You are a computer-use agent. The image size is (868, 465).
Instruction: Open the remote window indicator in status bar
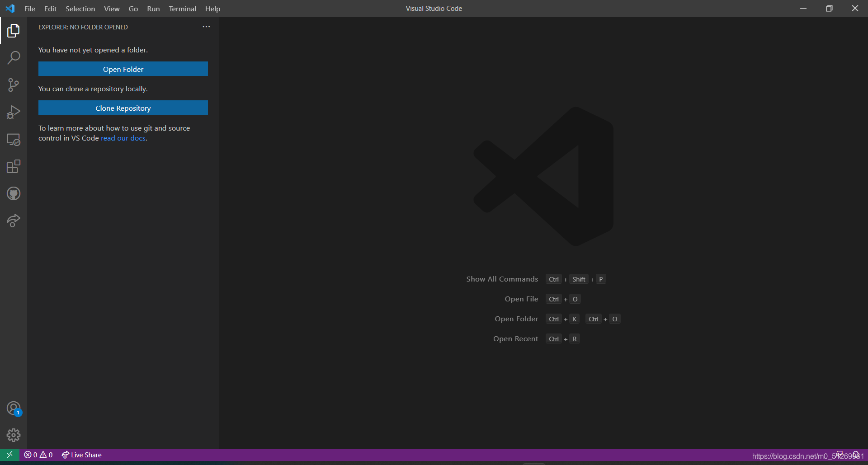[9, 455]
